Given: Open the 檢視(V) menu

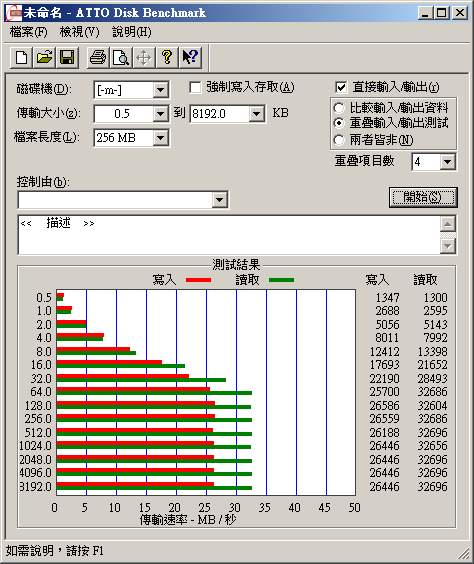Looking at the screenshot, I should coord(79,32).
